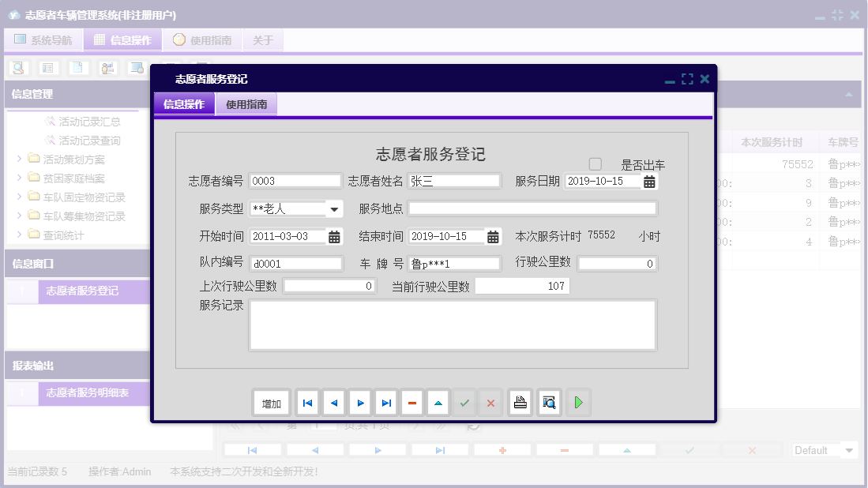Enable the 是否出车 checkbox

point(594,163)
